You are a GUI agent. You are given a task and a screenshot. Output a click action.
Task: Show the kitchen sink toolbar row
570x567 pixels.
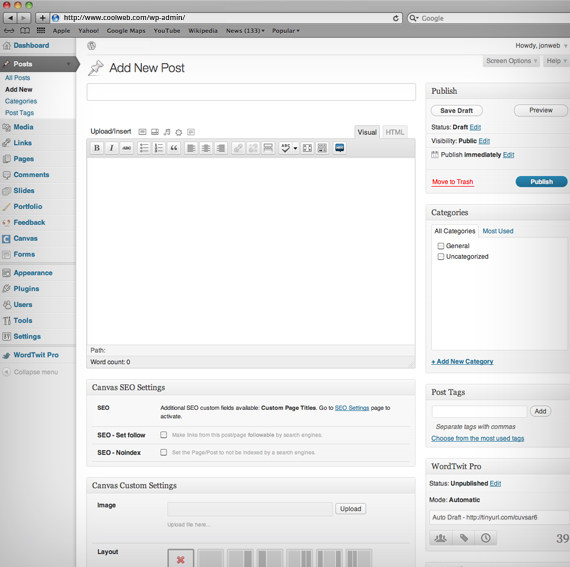pos(322,148)
